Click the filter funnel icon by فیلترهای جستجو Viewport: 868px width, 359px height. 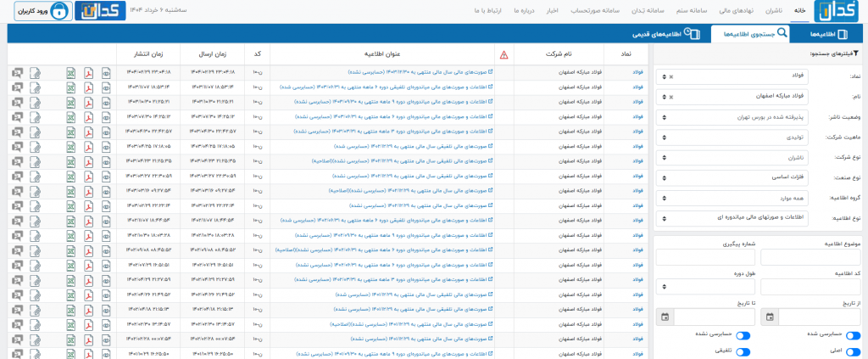(856, 53)
